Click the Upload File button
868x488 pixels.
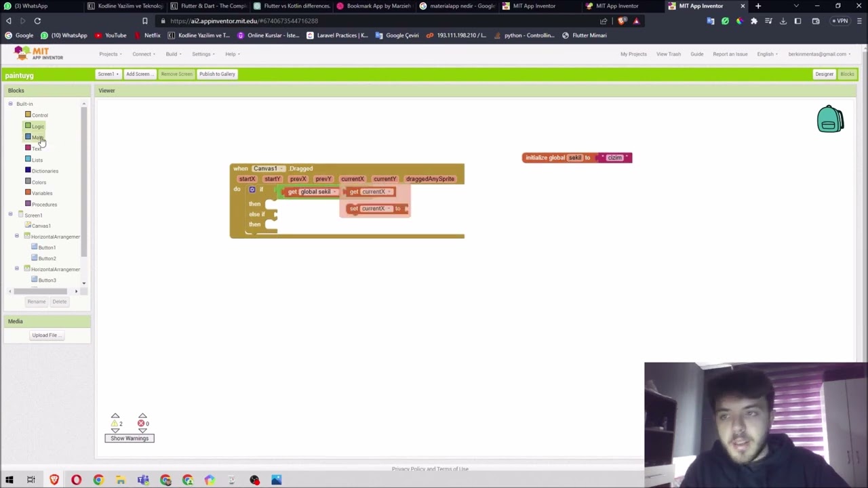pyautogui.click(x=45, y=335)
